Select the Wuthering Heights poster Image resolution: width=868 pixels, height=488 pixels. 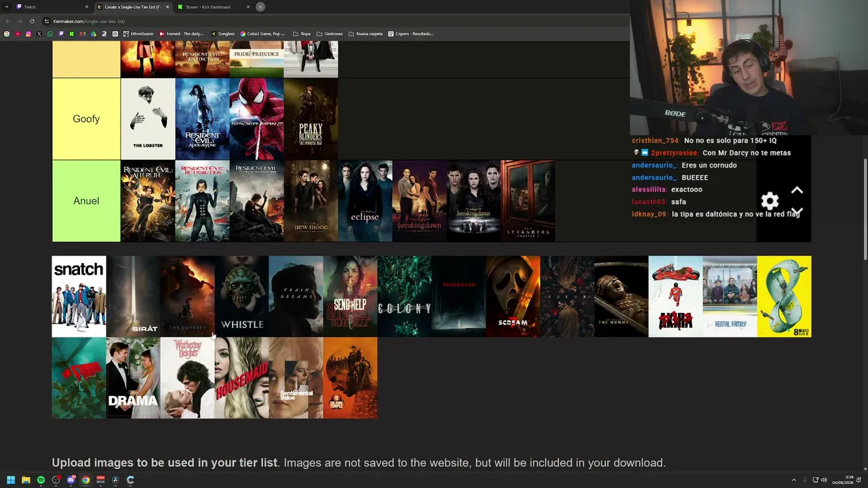point(187,378)
